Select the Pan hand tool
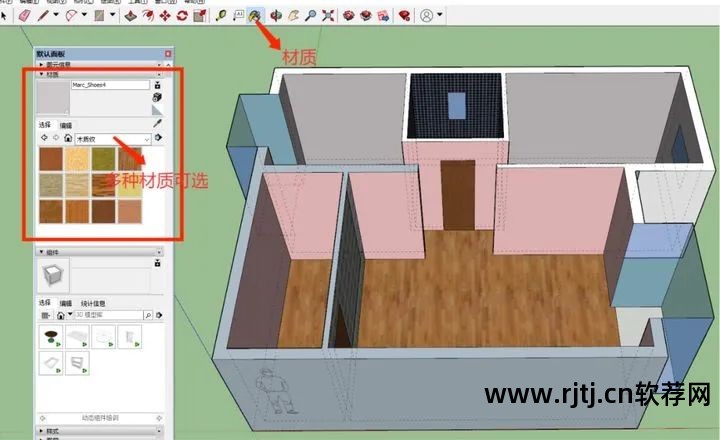Image resolution: width=720 pixels, height=440 pixels. coord(293,16)
